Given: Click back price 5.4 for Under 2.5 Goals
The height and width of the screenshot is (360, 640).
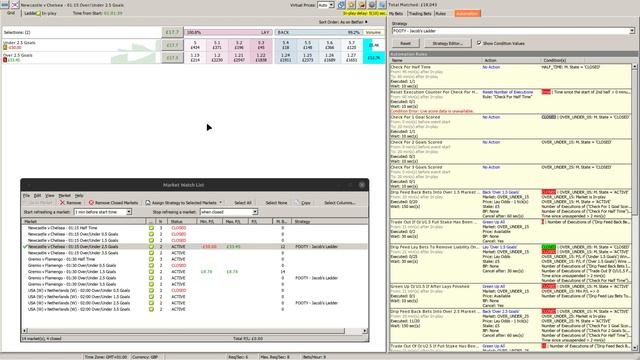Looking at the screenshot, I should point(285,45).
